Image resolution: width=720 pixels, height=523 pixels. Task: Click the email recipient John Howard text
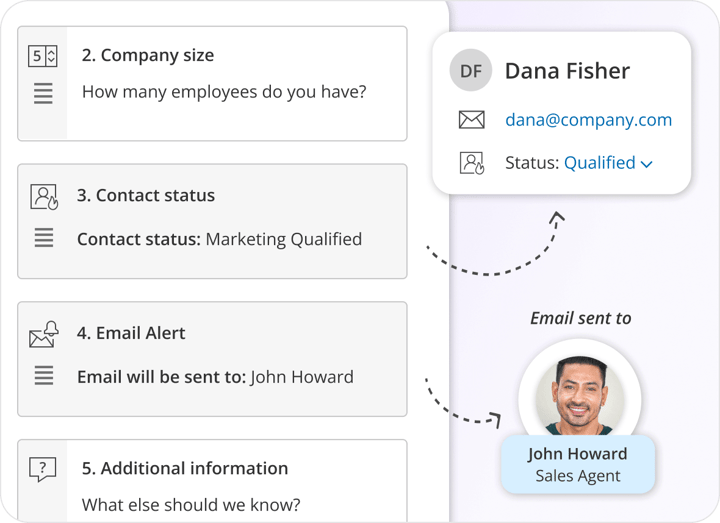click(x=302, y=378)
